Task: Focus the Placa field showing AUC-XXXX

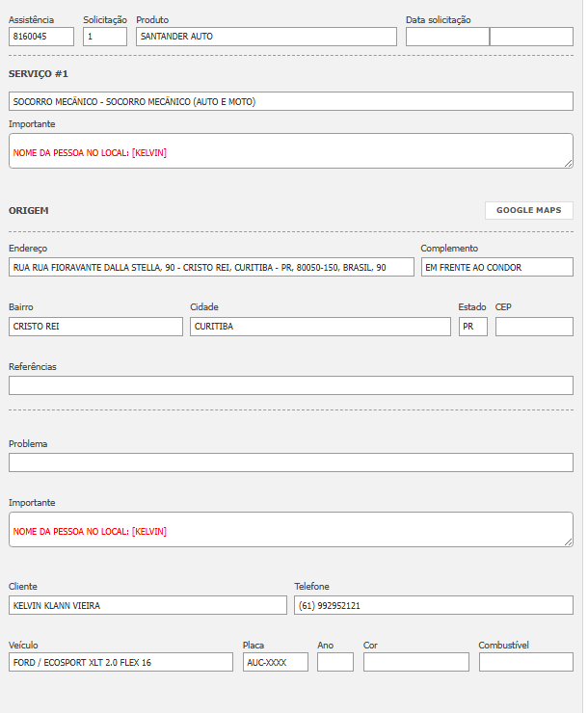Action: 275,662
